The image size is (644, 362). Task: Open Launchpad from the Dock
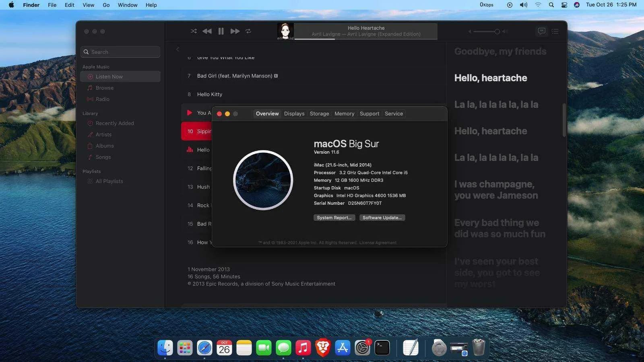point(185,348)
